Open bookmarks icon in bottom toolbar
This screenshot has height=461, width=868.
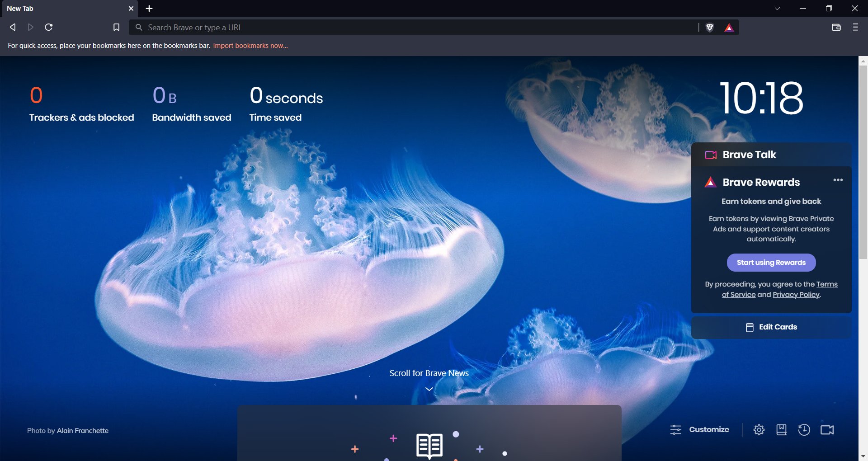point(781,430)
